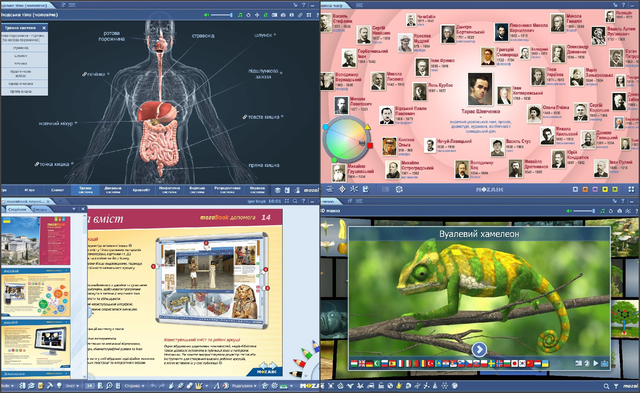The width and height of the screenshot is (640, 393).
Task: Toggle the pink color filter square
Action: pyautogui.click(x=595, y=189)
